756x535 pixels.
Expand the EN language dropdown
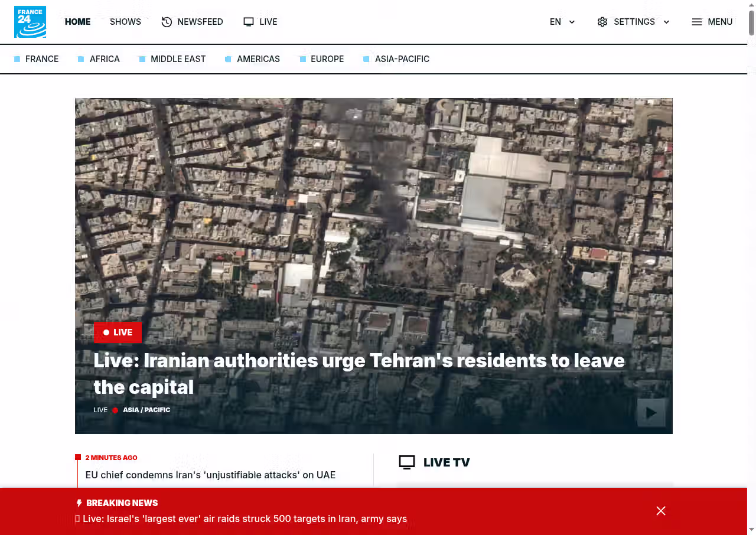[562, 22]
